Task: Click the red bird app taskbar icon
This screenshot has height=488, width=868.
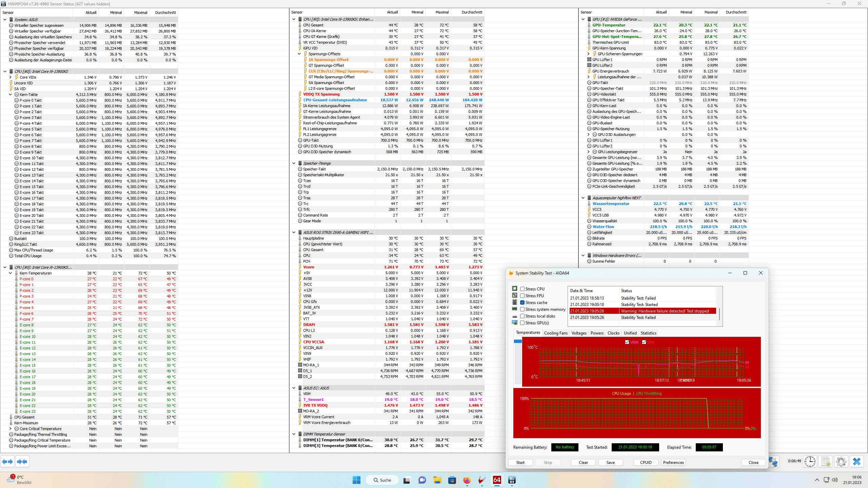Action: click(482, 480)
